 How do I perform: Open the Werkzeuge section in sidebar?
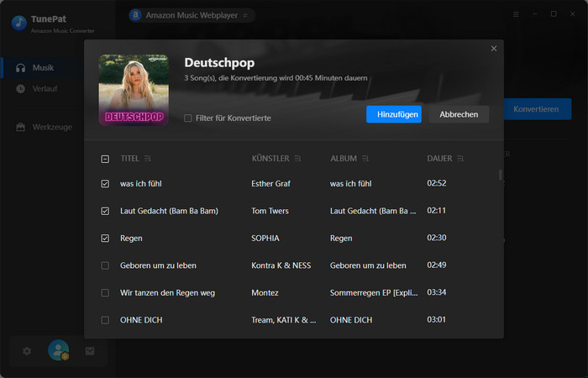(x=44, y=127)
